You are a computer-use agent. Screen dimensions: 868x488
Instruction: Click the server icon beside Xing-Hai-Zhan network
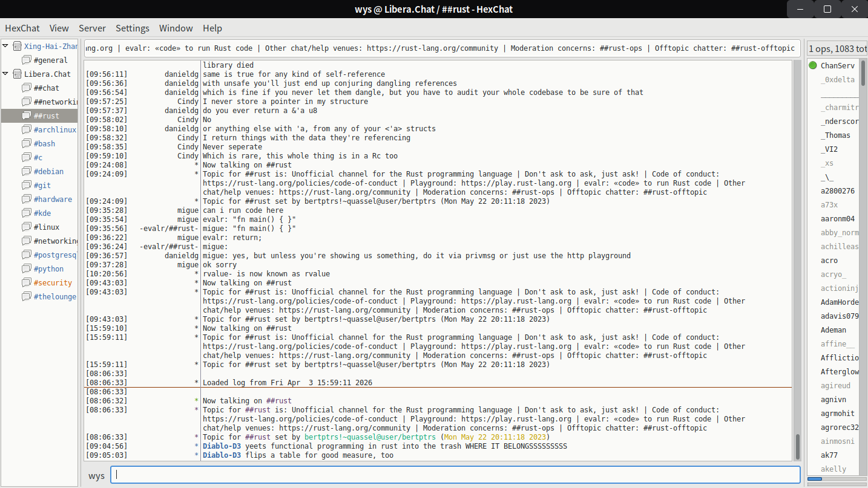pyautogui.click(x=17, y=46)
